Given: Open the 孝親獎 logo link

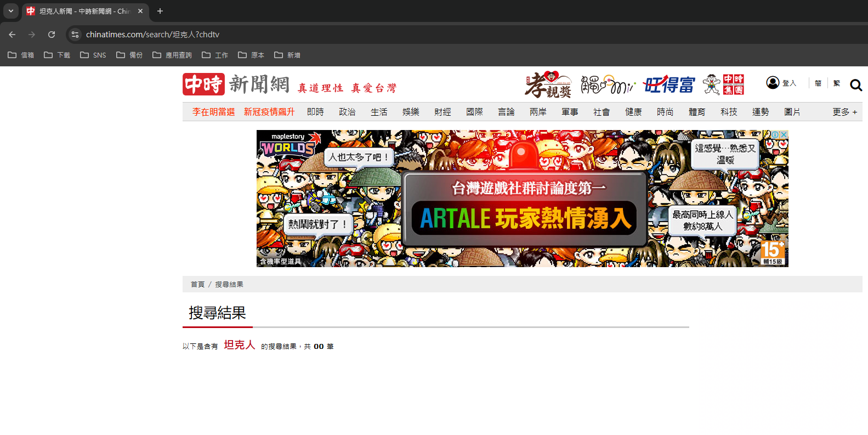Looking at the screenshot, I should (548, 84).
